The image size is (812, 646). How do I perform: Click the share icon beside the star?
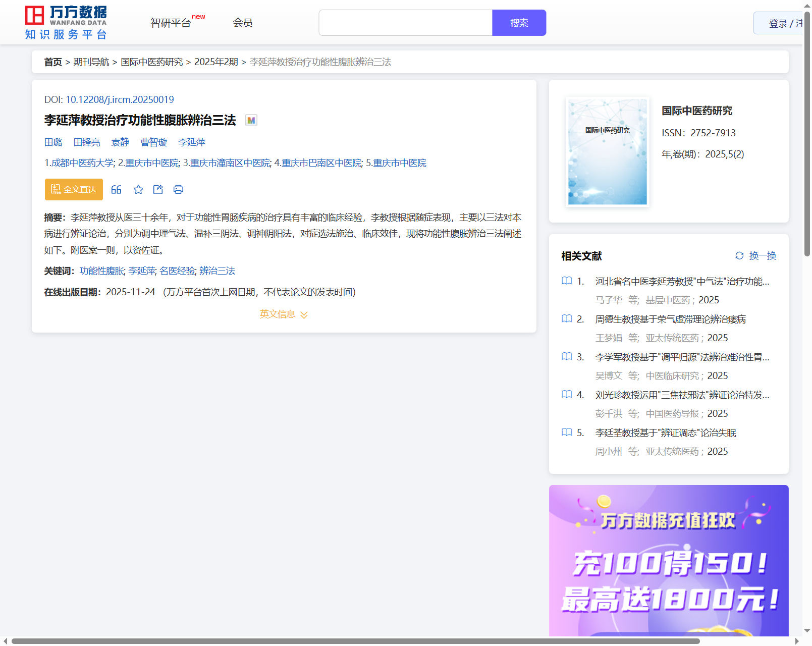[x=158, y=190]
